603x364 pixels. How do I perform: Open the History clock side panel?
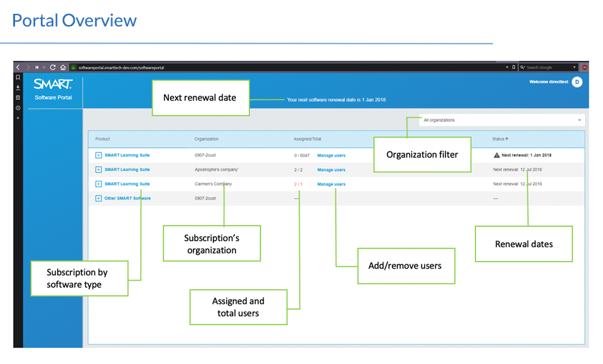pos(18,108)
